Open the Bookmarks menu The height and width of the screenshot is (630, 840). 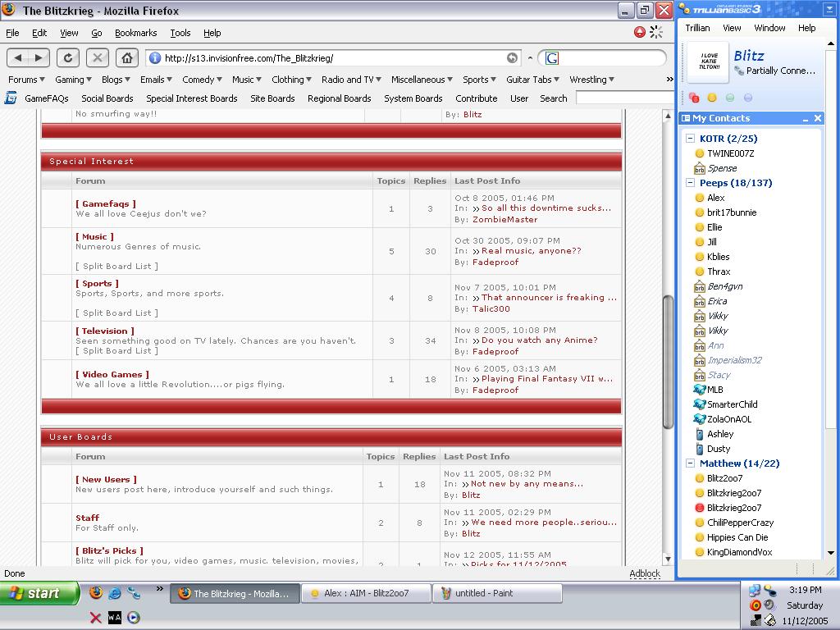(135, 33)
